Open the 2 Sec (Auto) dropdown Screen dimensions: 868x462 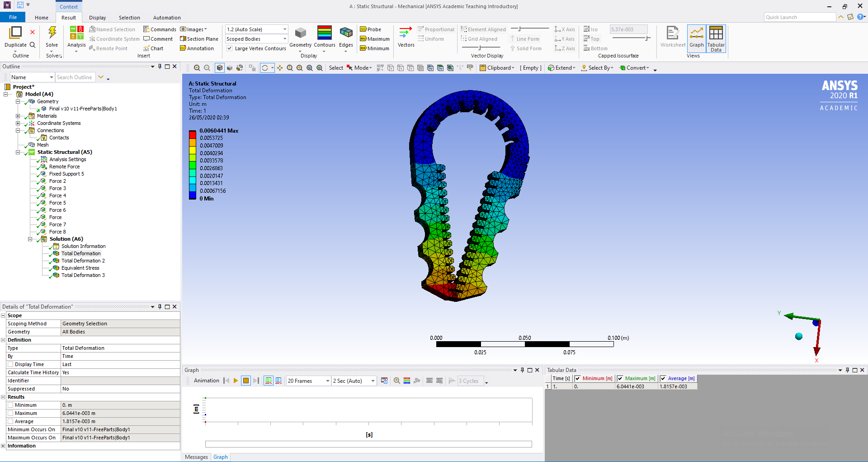(x=354, y=381)
